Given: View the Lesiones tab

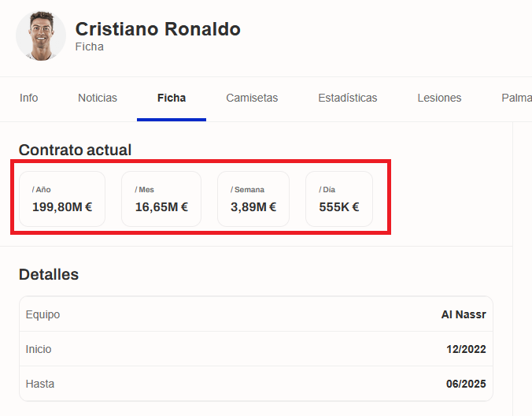Looking at the screenshot, I should pos(439,98).
